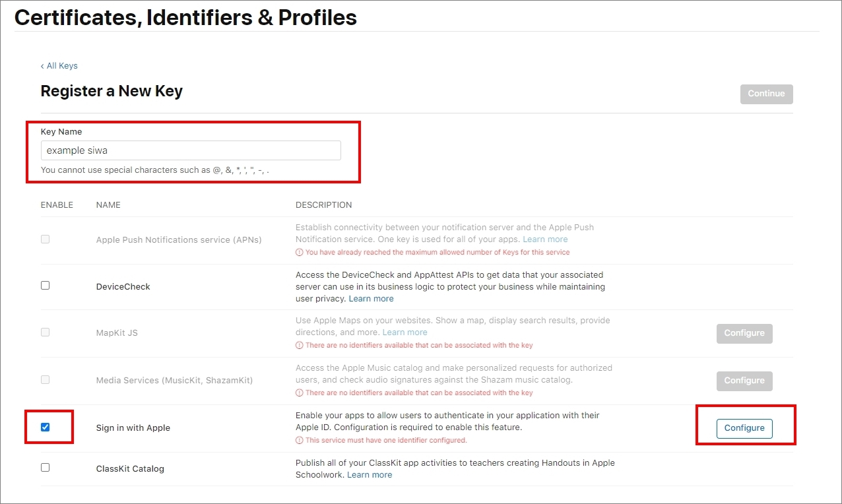Click Configure button for MapKit JS
The width and height of the screenshot is (842, 504).
pos(744,333)
